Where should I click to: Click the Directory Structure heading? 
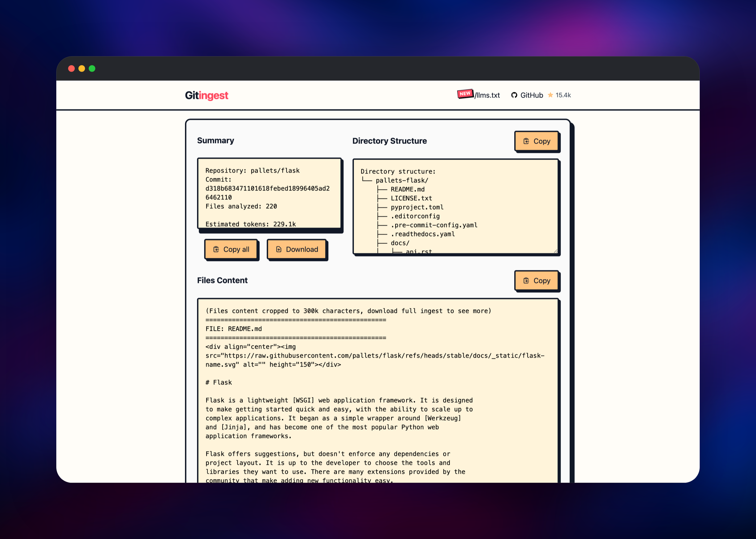pos(389,141)
